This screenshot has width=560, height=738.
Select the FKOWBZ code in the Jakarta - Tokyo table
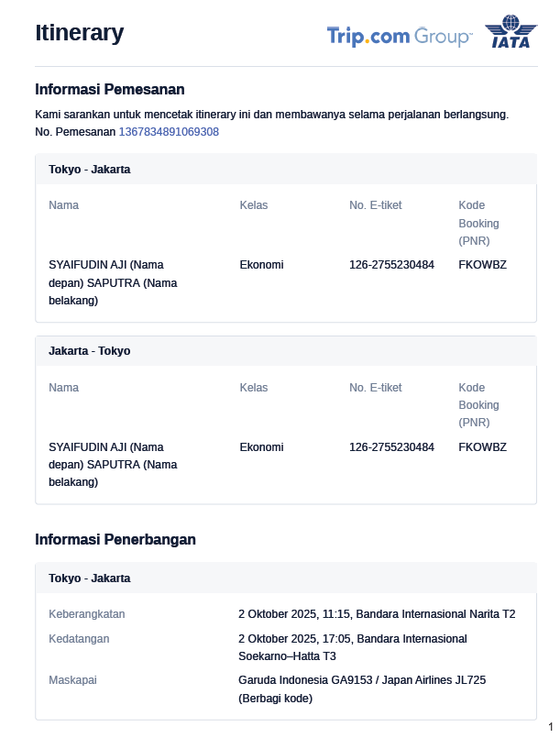pyautogui.click(x=482, y=447)
